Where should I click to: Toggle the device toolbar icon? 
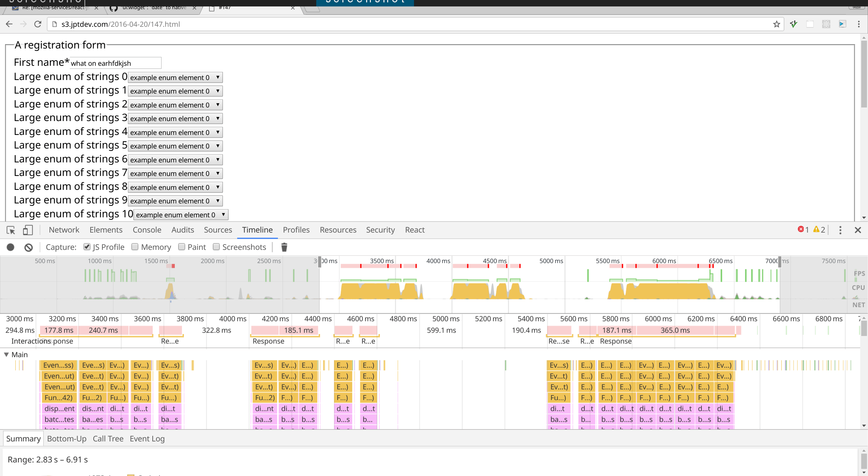click(x=28, y=230)
